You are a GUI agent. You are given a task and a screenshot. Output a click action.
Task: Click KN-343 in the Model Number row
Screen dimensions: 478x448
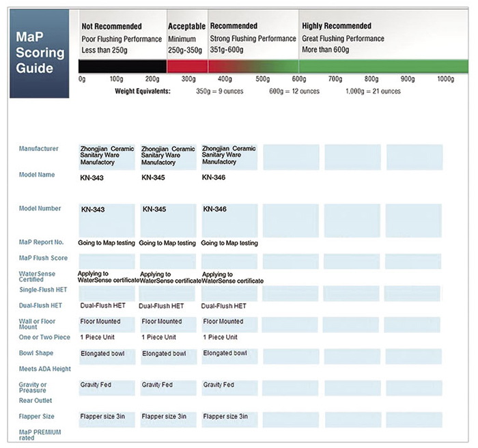93,210
